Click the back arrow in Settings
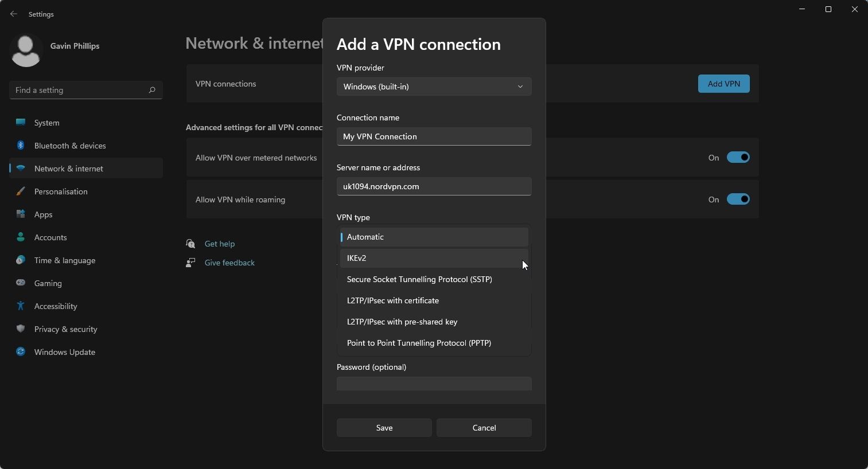The image size is (868, 469). (x=14, y=14)
